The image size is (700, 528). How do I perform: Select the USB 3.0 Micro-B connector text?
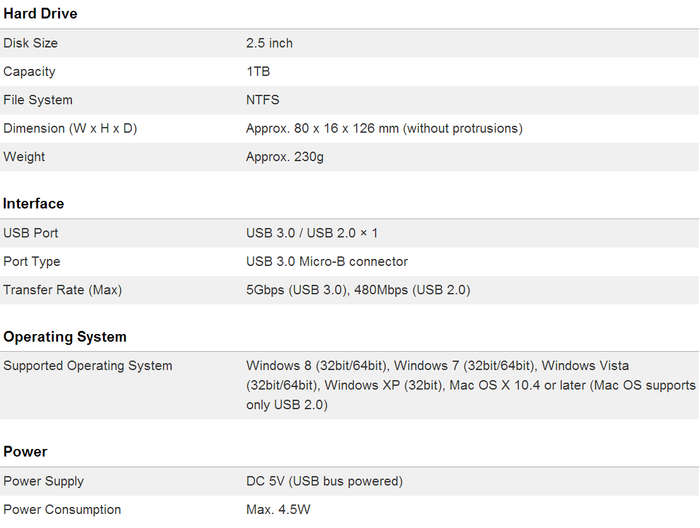pos(327,262)
